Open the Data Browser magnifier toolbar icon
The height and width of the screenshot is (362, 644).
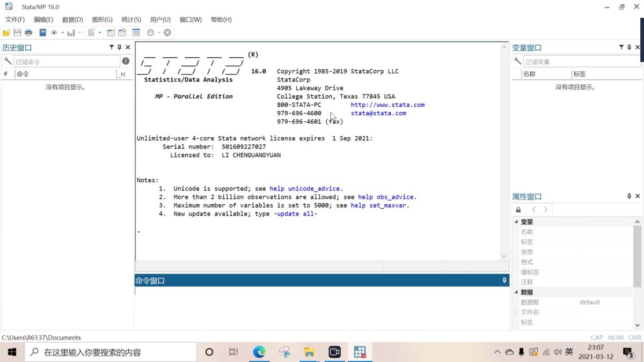(122, 33)
